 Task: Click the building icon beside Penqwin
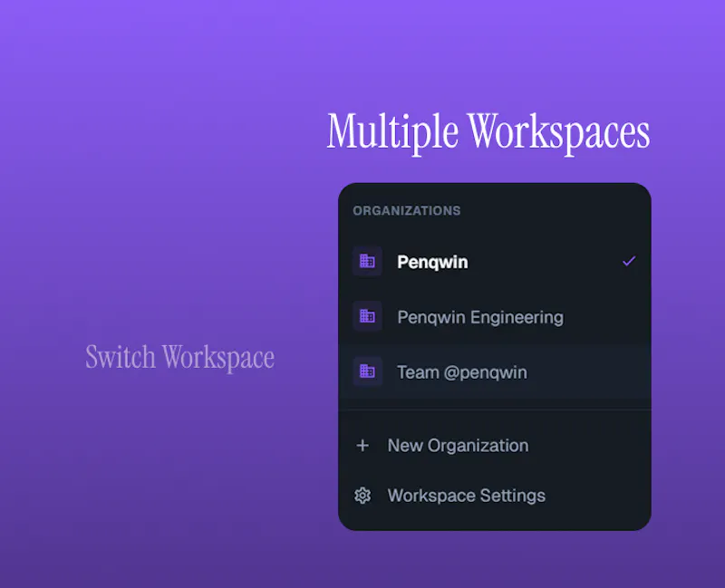[x=367, y=261]
